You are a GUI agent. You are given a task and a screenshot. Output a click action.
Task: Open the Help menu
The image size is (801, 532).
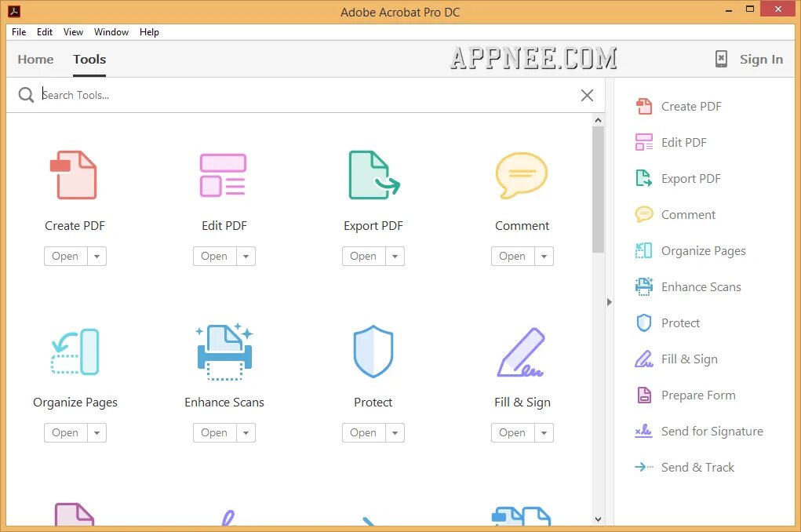(x=149, y=31)
